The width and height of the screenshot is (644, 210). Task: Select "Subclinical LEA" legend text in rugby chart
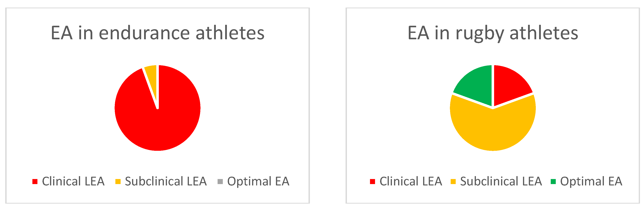pyautogui.click(x=501, y=181)
